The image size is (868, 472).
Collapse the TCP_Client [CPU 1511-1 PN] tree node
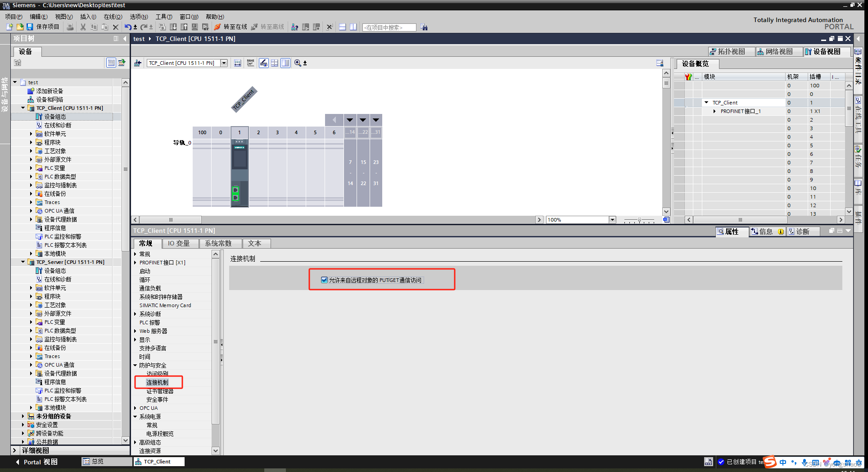click(23, 108)
